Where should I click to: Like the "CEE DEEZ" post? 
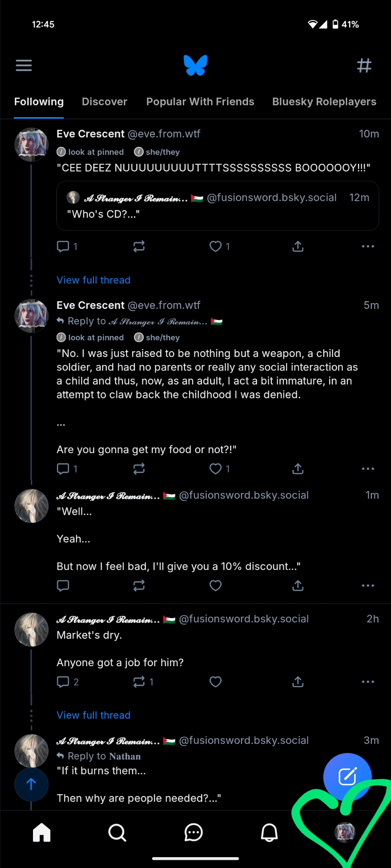(x=215, y=247)
